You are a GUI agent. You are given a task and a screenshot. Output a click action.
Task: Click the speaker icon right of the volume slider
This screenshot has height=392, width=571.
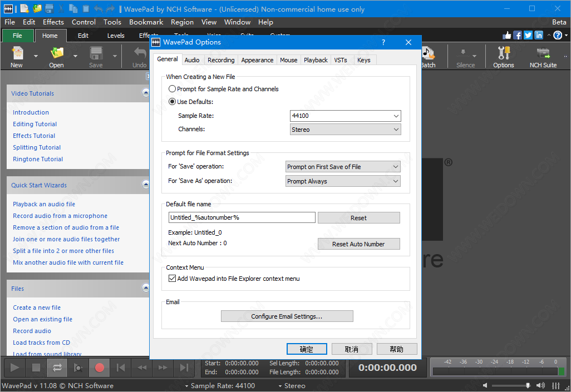coord(541,385)
